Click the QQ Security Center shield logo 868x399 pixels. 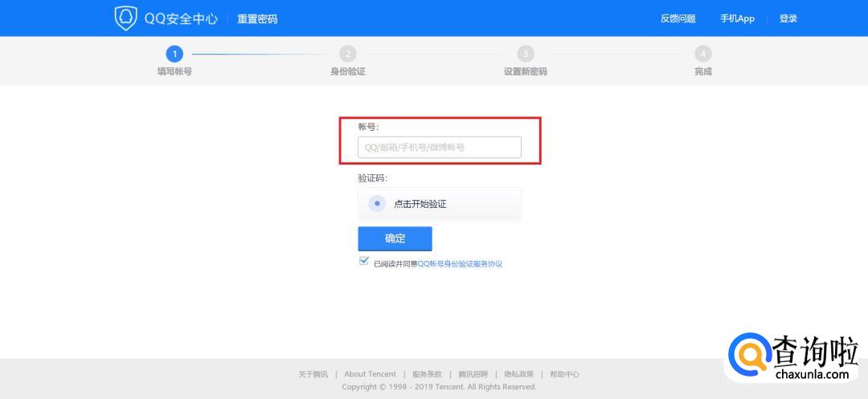(125, 18)
